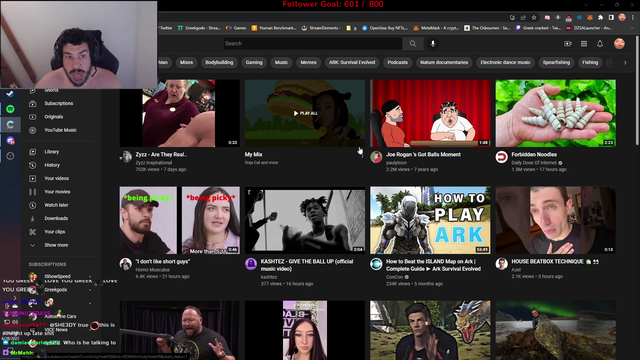Image resolution: width=640 pixels, height=360 pixels.
Task: Open the Steam icon in the taskbar
Action: pos(10,93)
